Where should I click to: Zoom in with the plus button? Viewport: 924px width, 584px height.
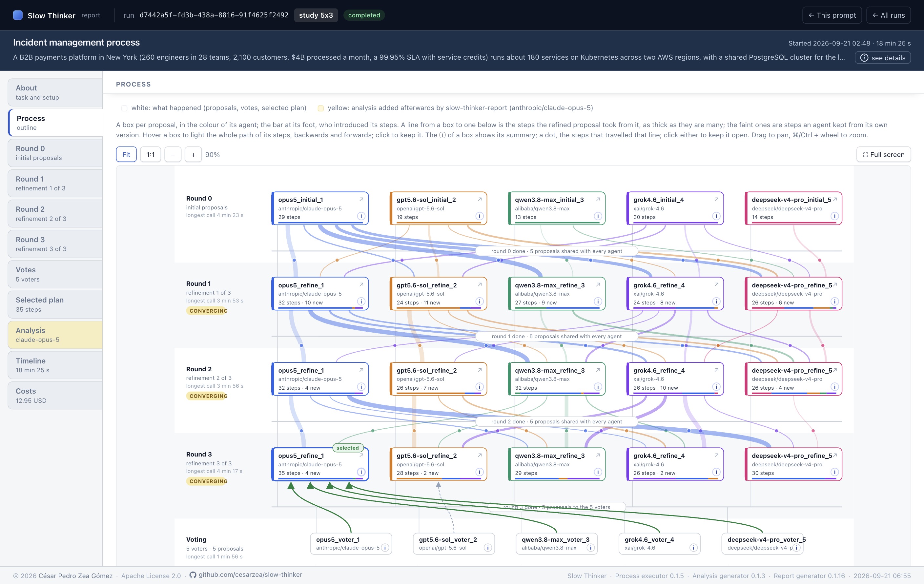point(193,155)
